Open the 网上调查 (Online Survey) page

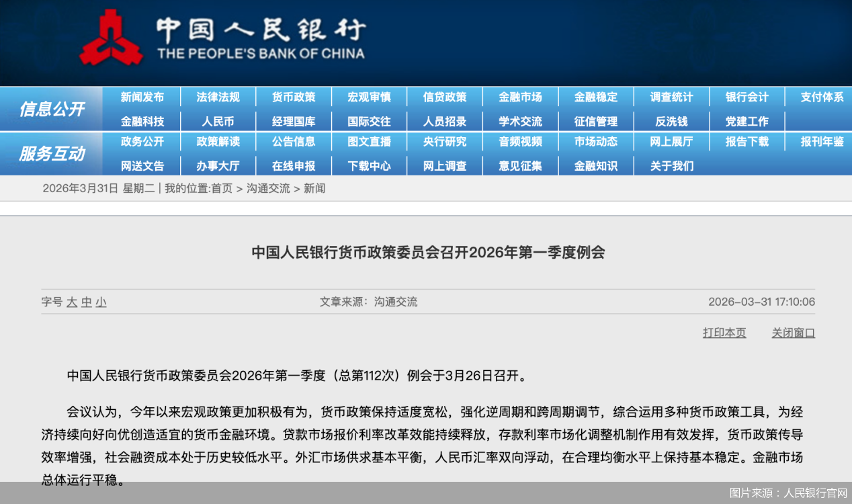(444, 165)
